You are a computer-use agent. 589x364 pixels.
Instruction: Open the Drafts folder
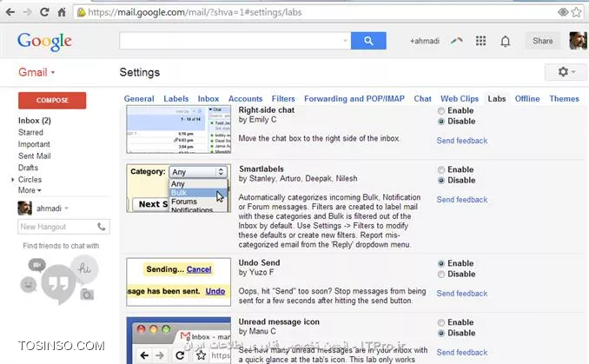(28, 168)
